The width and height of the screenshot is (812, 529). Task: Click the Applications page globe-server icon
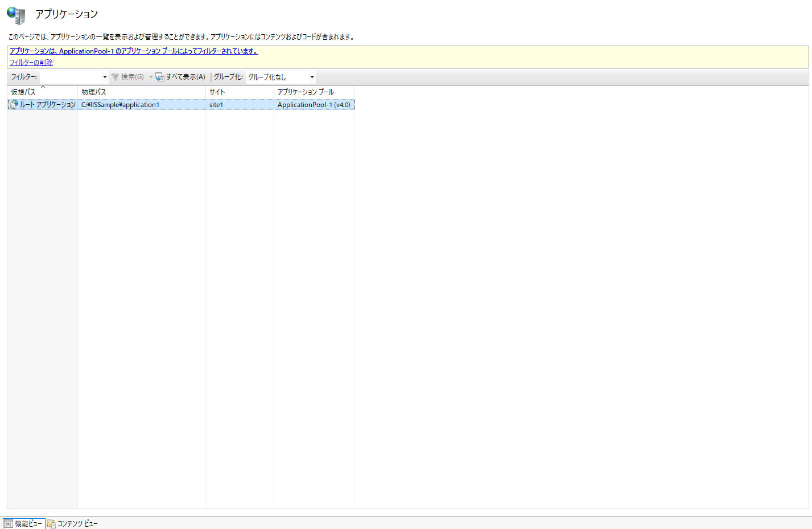click(16, 15)
